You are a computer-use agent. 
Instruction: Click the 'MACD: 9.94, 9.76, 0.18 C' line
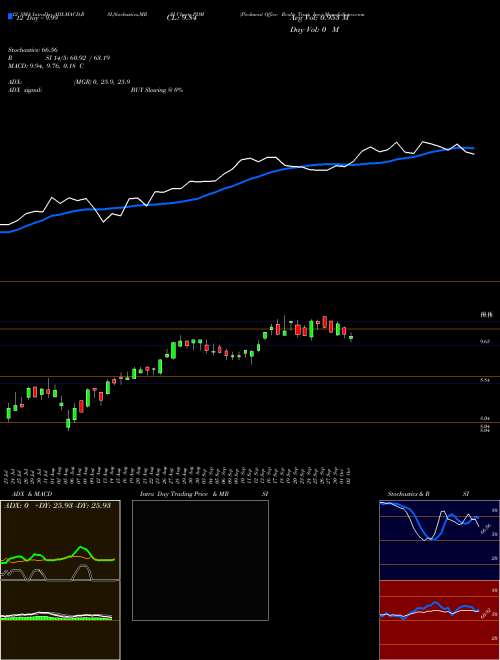click(46, 66)
